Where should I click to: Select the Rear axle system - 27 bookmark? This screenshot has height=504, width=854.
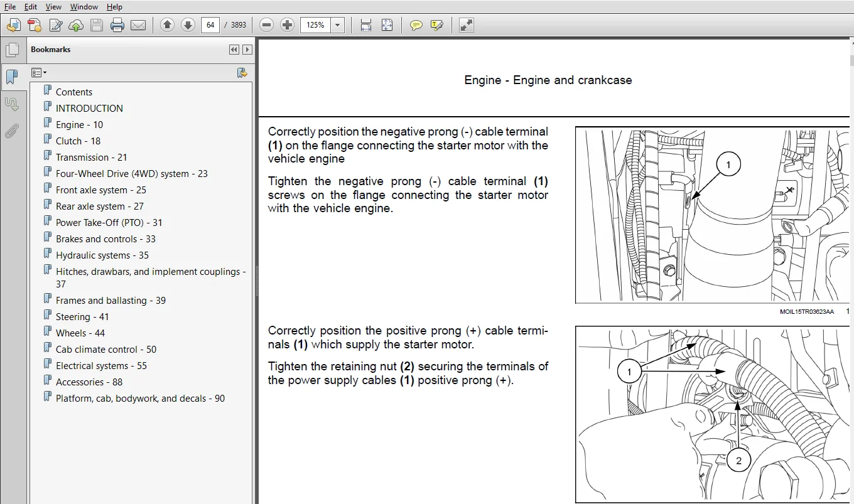coord(100,206)
